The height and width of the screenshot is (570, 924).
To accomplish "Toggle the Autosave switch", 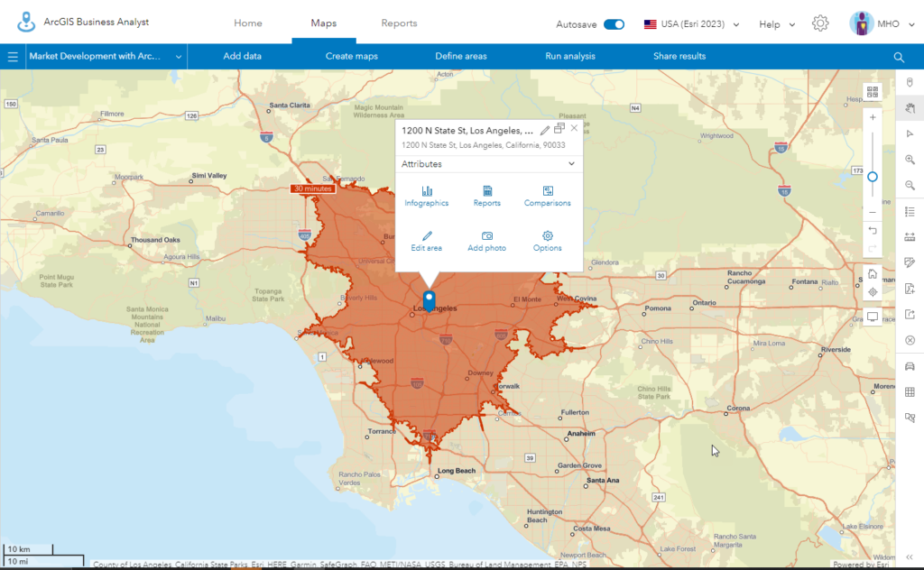I will 614,24.
